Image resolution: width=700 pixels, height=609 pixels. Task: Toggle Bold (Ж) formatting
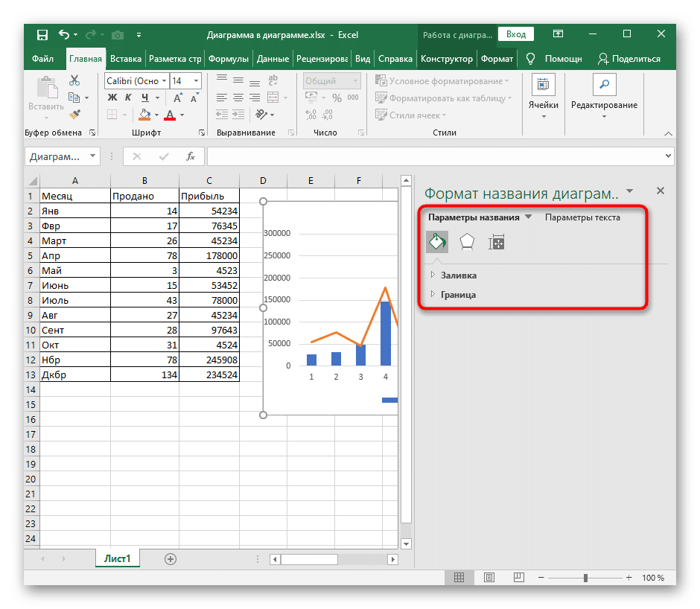tap(112, 98)
